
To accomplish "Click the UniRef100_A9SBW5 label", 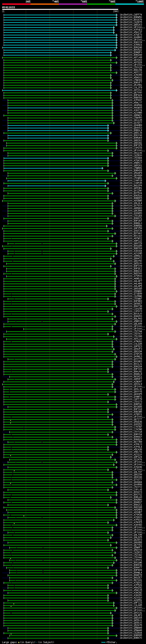I will (131, 201).
